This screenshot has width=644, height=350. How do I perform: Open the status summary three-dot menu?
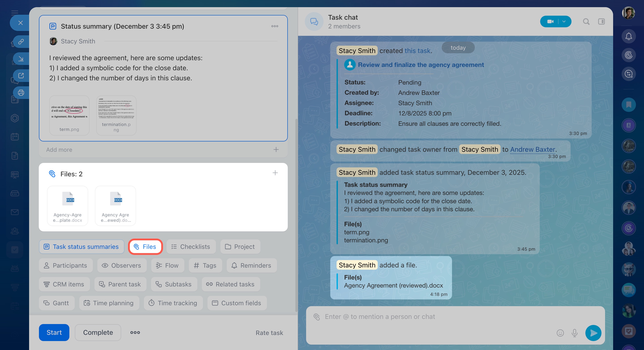pos(275,26)
